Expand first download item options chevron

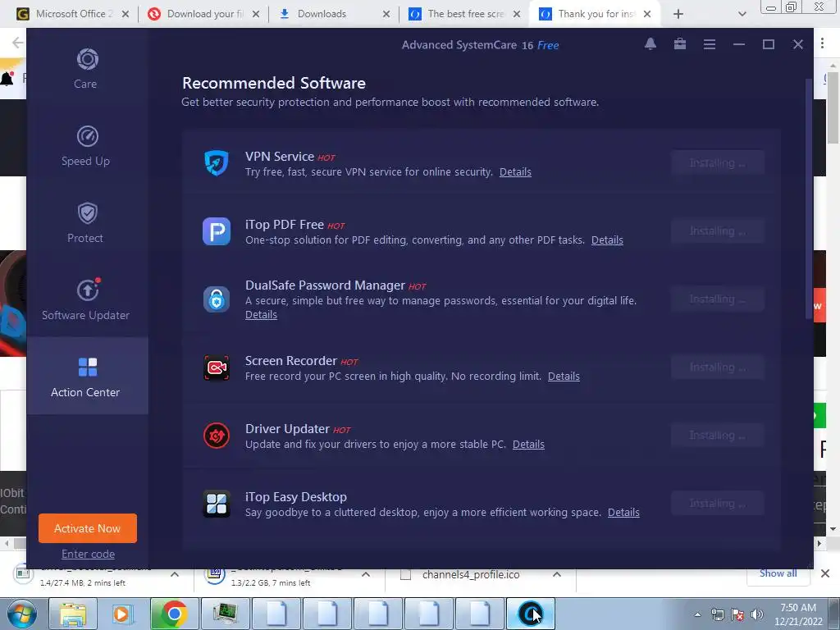(x=175, y=574)
